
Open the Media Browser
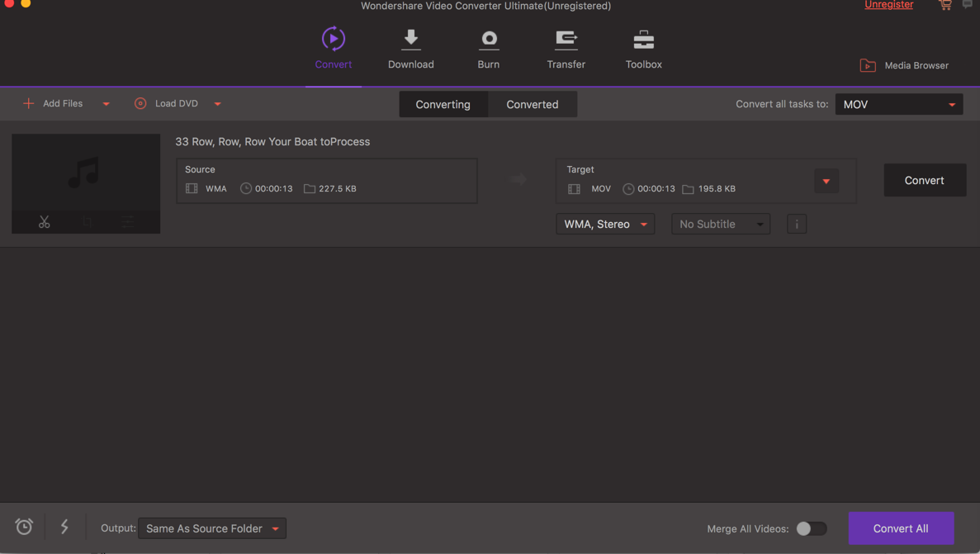pyautogui.click(x=904, y=65)
